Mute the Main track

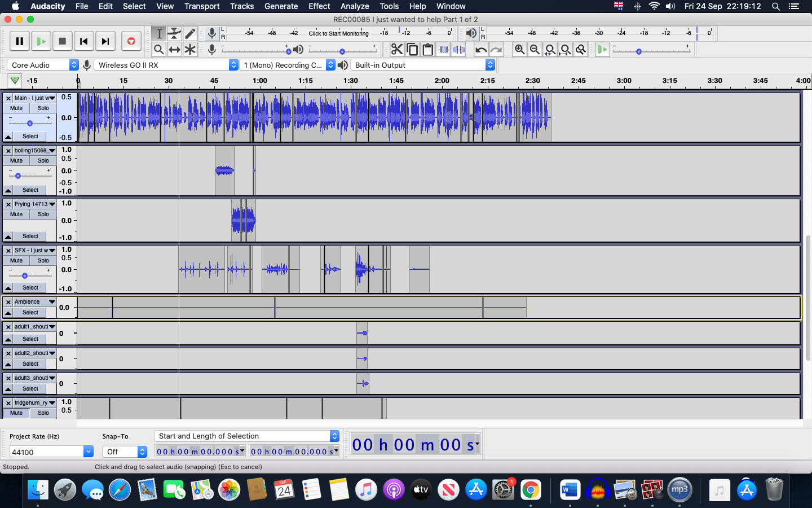(x=16, y=108)
